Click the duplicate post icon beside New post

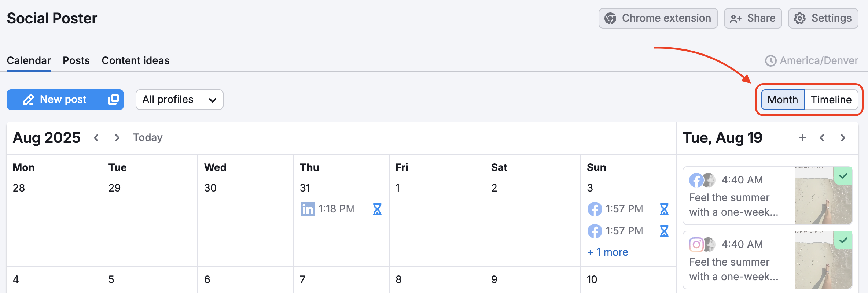(x=113, y=99)
